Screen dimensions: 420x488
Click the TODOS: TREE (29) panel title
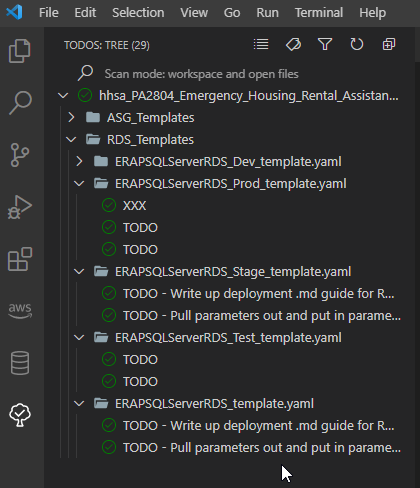[x=107, y=45]
